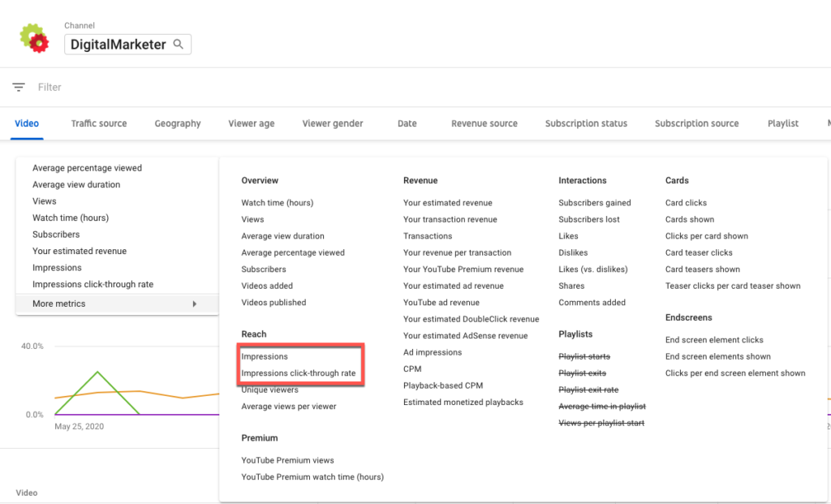Select Watch time (hours) under Overview

[x=278, y=203]
